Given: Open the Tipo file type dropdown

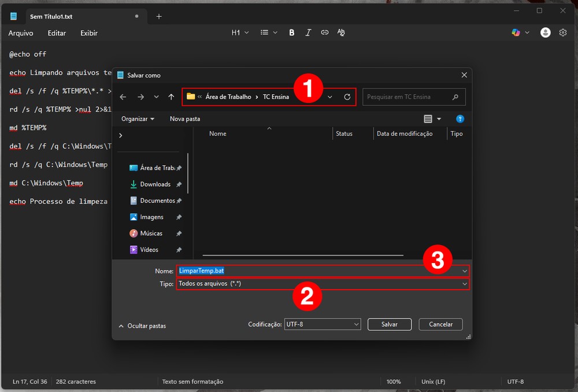Looking at the screenshot, I should pos(323,284).
